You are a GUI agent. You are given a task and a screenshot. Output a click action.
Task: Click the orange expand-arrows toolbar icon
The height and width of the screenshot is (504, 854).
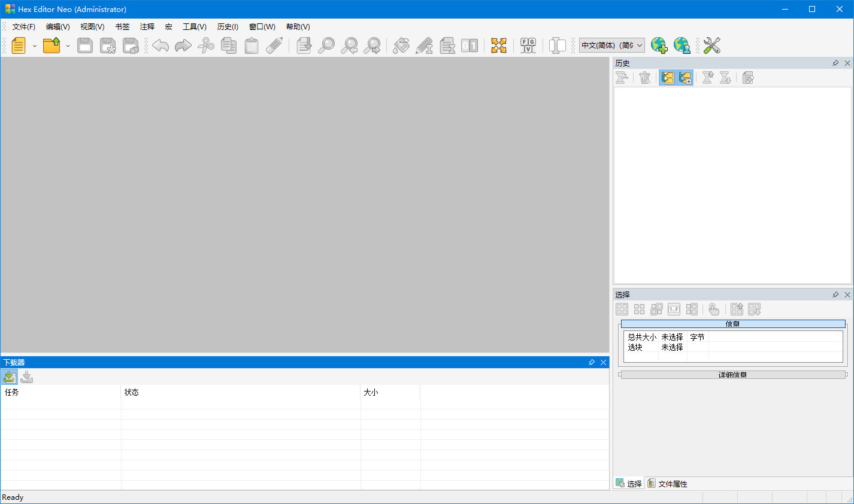499,45
